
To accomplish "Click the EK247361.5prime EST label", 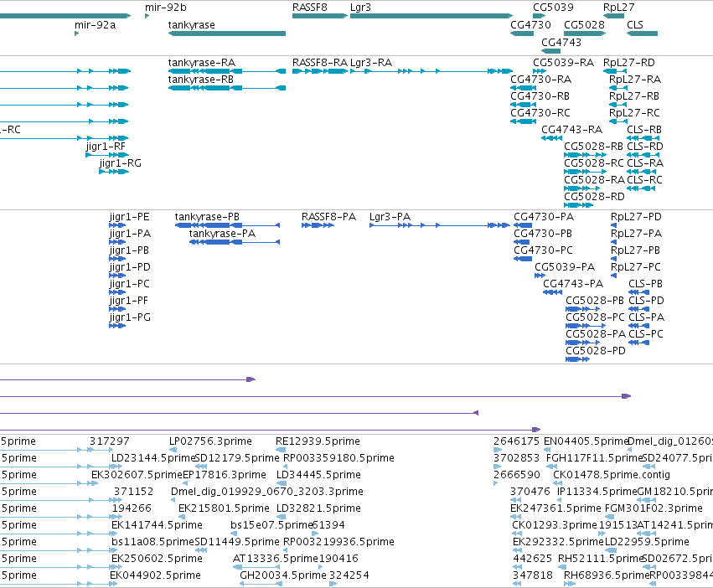I will pos(555,508).
